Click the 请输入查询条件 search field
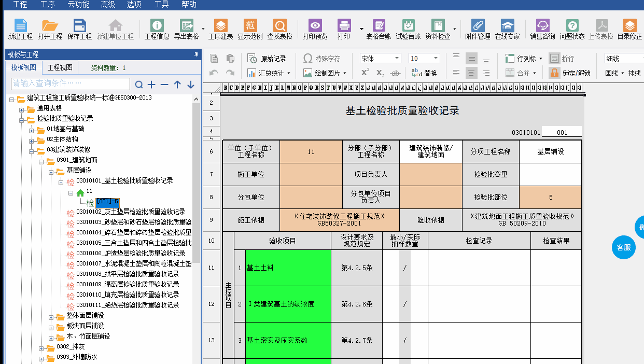The height and width of the screenshot is (364, 644). coord(71,84)
